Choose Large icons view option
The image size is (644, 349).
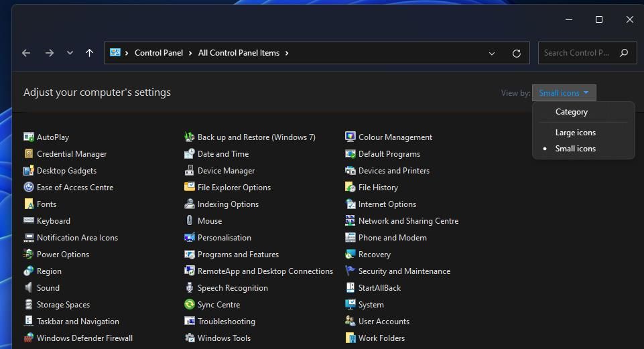[x=575, y=133]
